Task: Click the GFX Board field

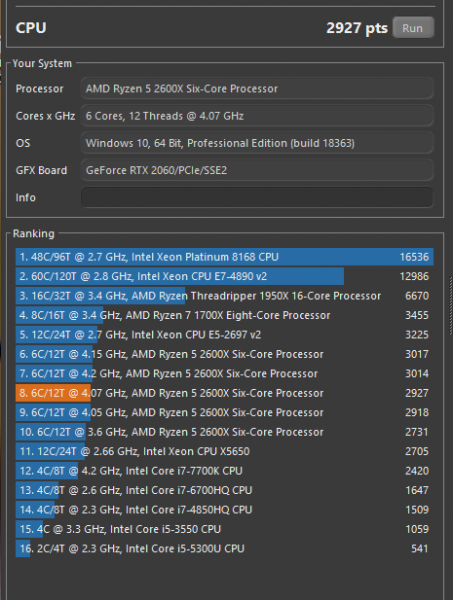Action: [x=257, y=170]
